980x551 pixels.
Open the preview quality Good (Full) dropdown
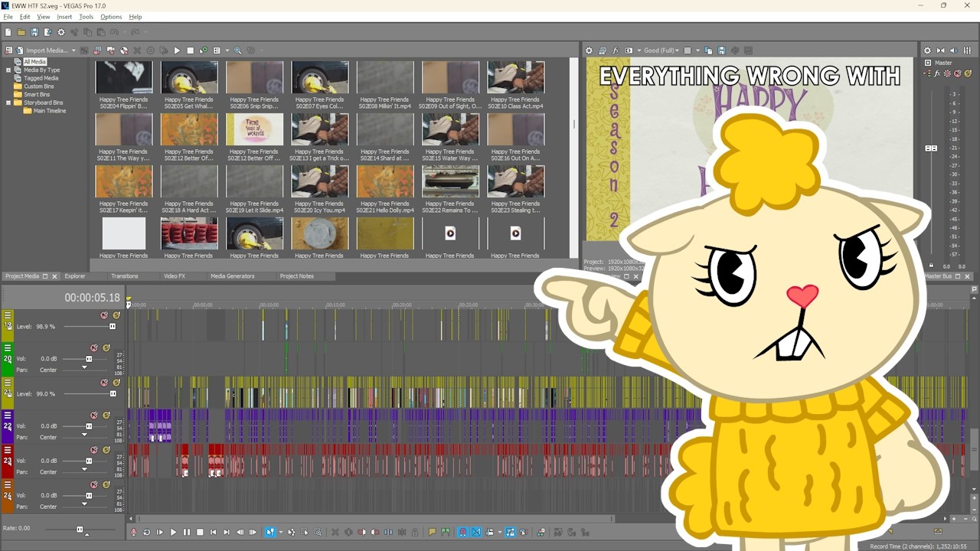tap(662, 51)
